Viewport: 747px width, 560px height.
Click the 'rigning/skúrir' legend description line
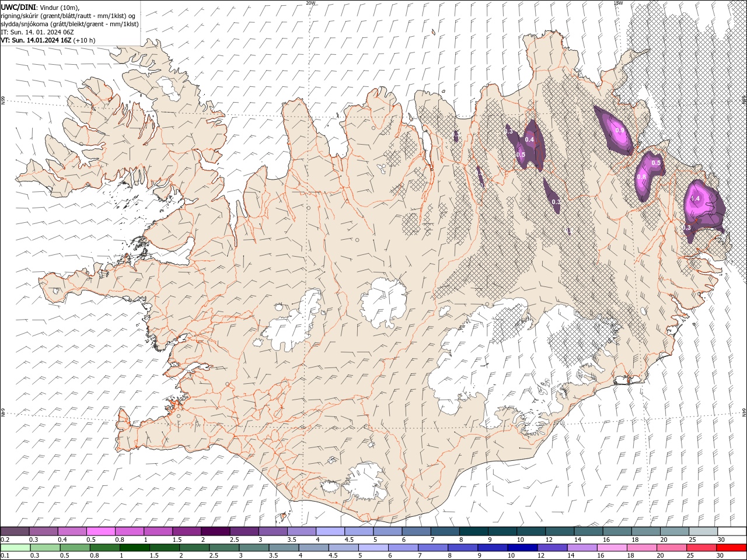68,16
